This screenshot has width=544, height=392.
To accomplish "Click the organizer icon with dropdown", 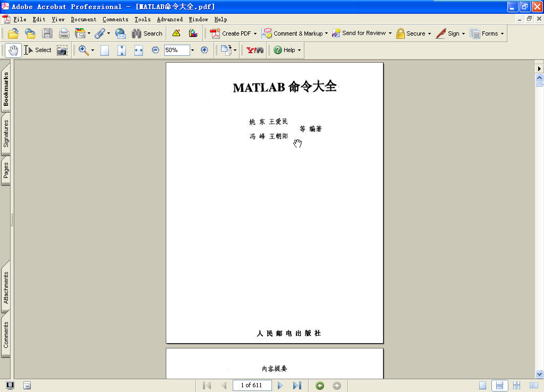I will tap(82, 33).
